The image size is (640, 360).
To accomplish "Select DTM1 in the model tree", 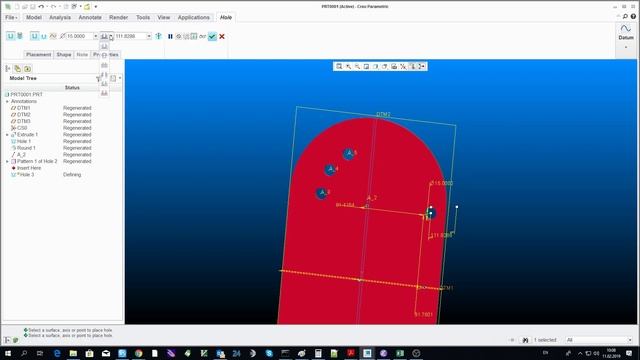I will [23, 108].
